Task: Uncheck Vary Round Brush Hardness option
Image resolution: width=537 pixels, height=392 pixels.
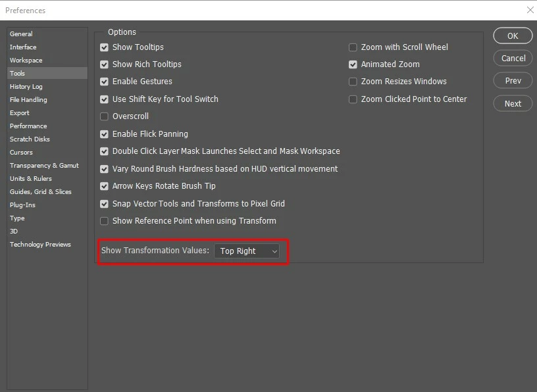Action: tap(104, 169)
